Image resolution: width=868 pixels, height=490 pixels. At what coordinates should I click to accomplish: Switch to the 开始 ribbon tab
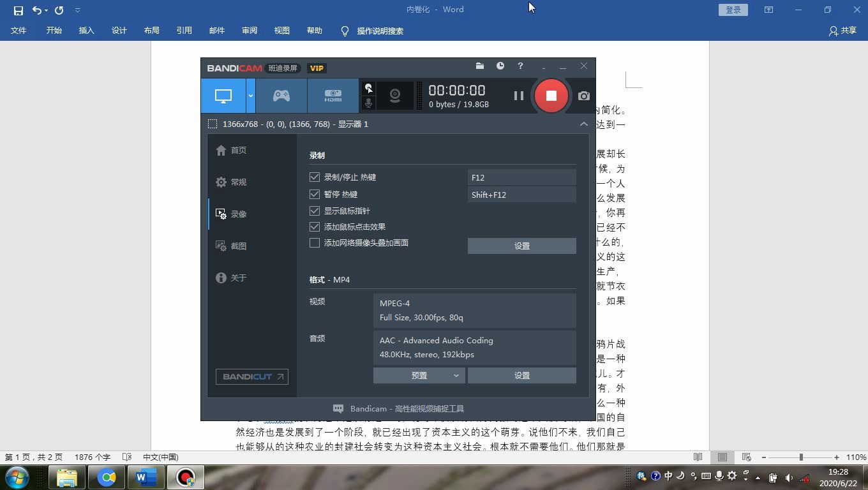pyautogui.click(x=54, y=31)
